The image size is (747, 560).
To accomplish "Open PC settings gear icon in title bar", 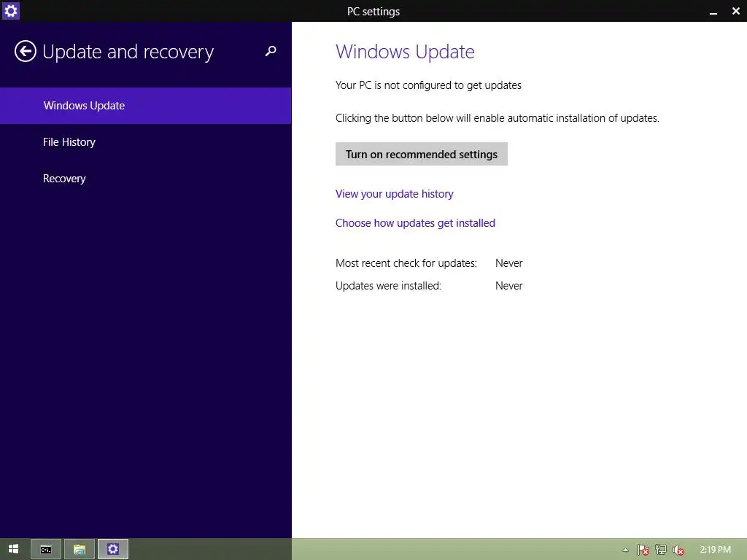I will coord(10,10).
